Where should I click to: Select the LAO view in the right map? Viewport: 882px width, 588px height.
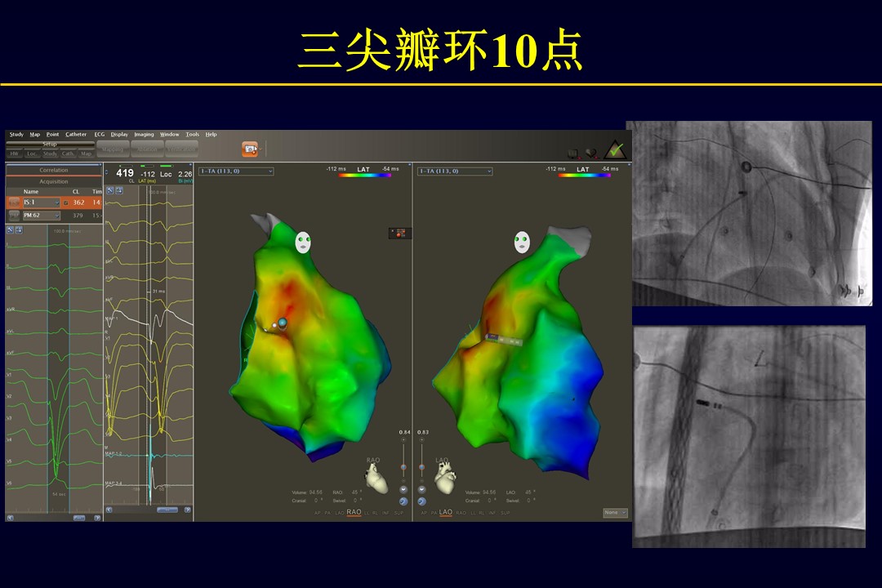tap(446, 512)
